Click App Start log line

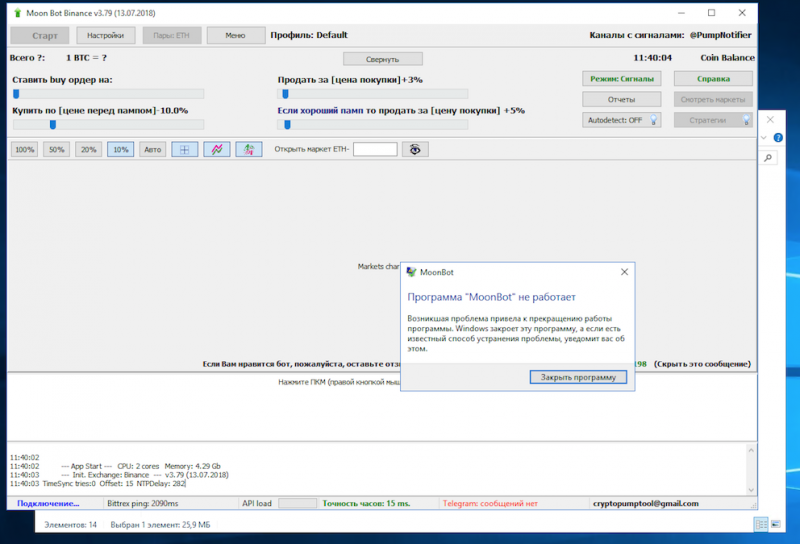(x=115, y=466)
